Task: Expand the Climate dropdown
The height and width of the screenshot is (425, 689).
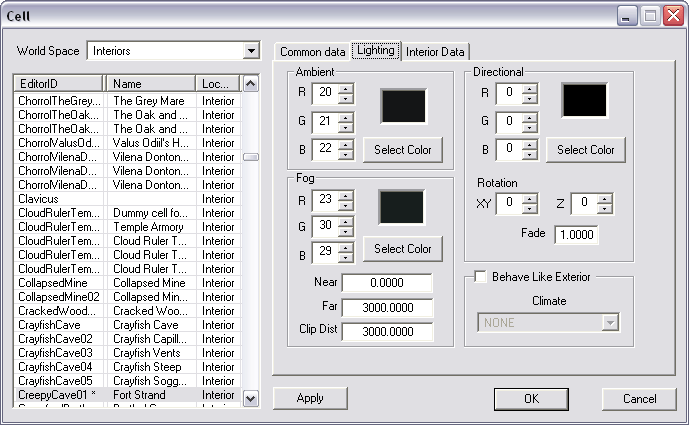Action: pyautogui.click(x=610, y=323)
